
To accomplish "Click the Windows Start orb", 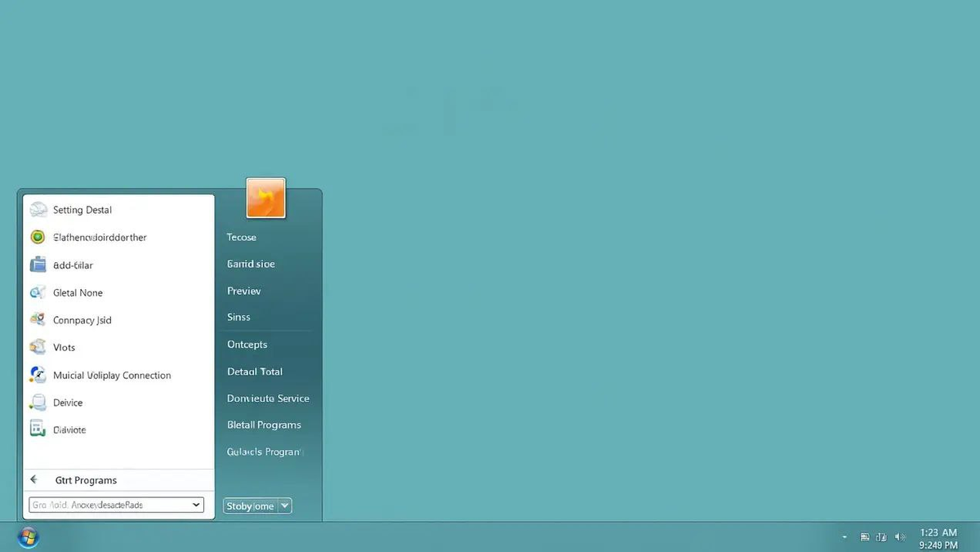I will tap(28, 537).
